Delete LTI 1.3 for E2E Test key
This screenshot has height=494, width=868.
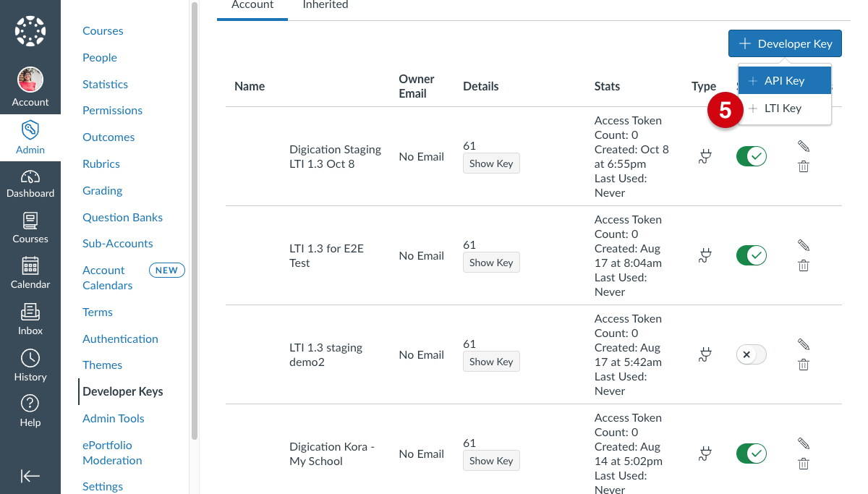click(803, 265)
